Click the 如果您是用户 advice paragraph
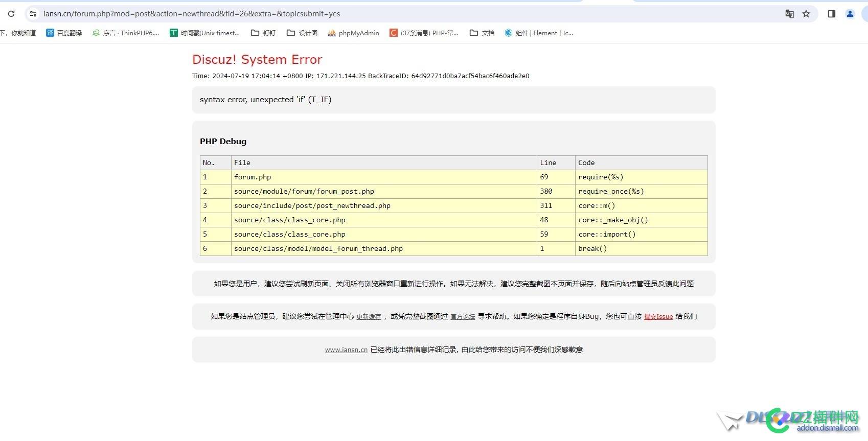Image resolution: width=868 pixels, height=441 pixels. [453, 284]
